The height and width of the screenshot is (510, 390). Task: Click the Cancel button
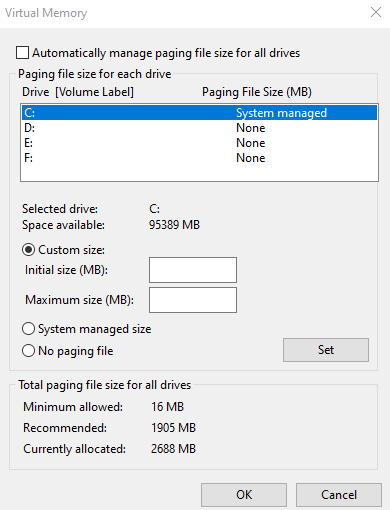(339, 495)
